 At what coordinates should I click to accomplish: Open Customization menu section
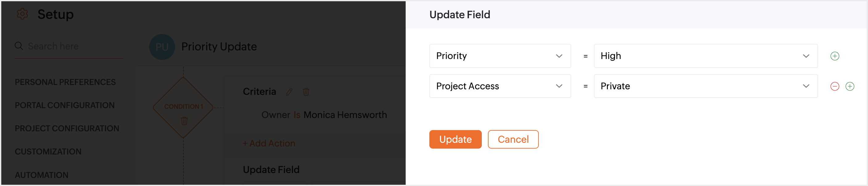48,152
